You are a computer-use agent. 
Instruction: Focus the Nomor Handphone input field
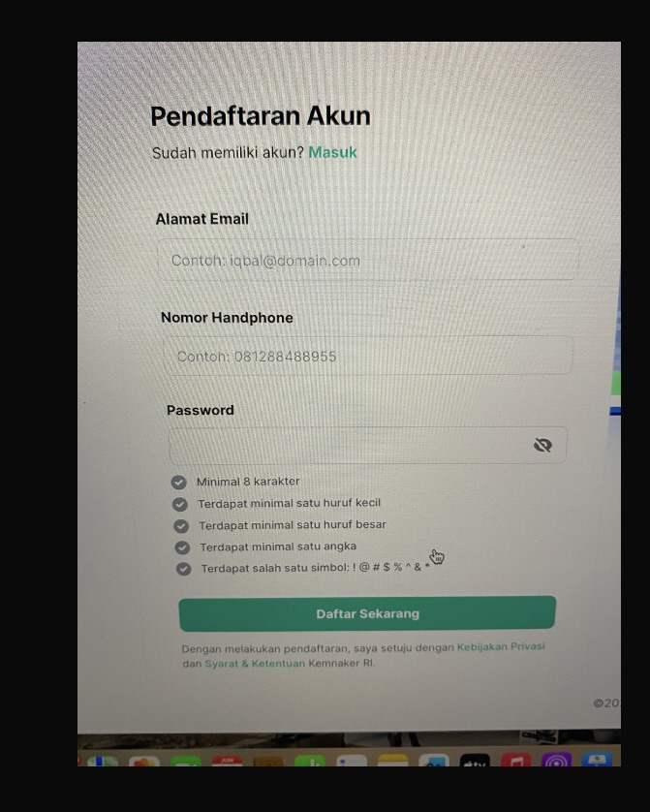pos(368,356)
